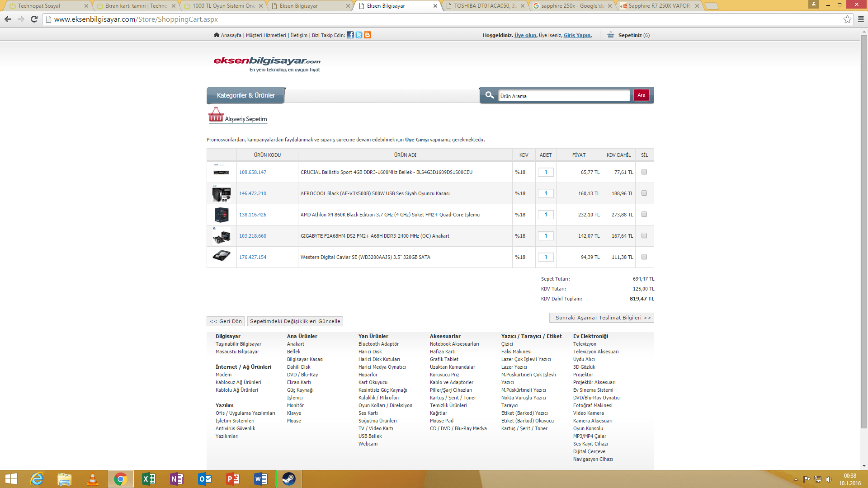Tick delete checkbox for CRUCIAL Ballistix row
This screenshot has width=868, height=488.
644,172
